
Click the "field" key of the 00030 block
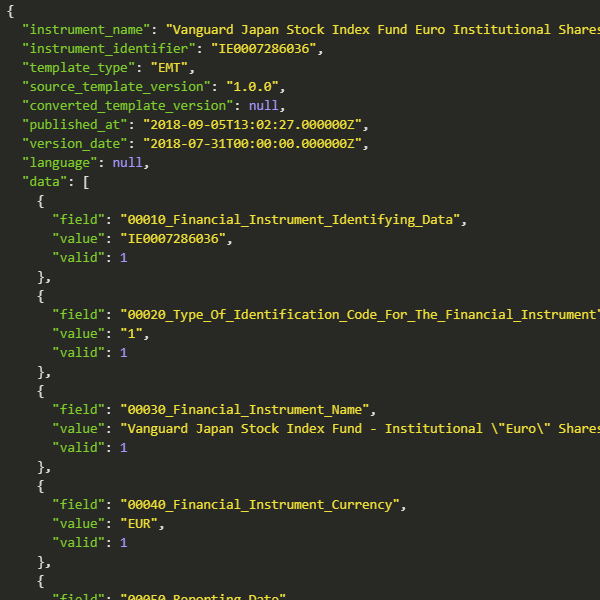coord(78,410)
